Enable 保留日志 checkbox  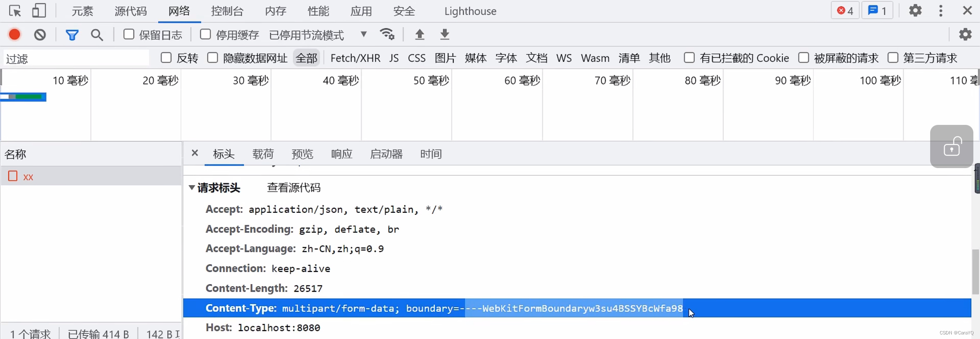129,34
